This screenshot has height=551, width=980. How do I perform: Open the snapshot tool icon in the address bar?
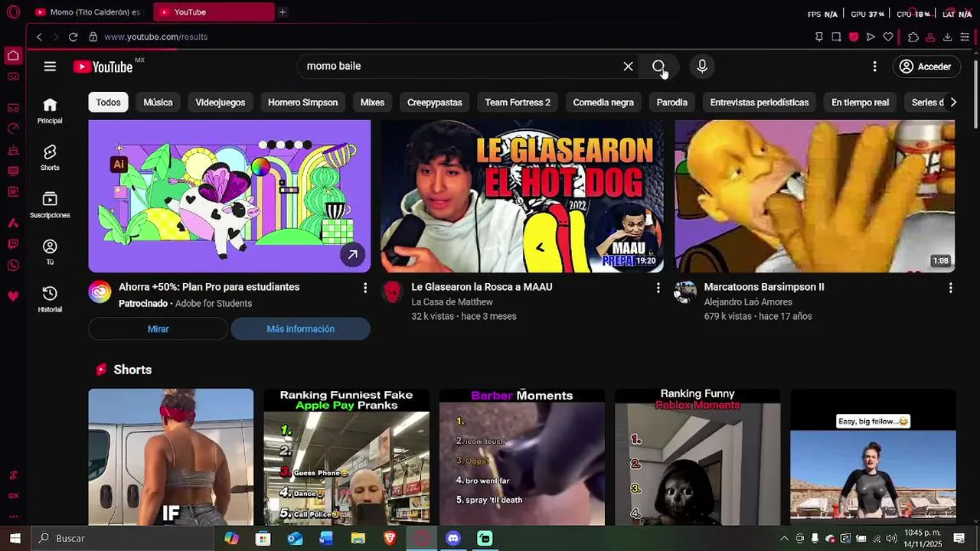point(836,37)
